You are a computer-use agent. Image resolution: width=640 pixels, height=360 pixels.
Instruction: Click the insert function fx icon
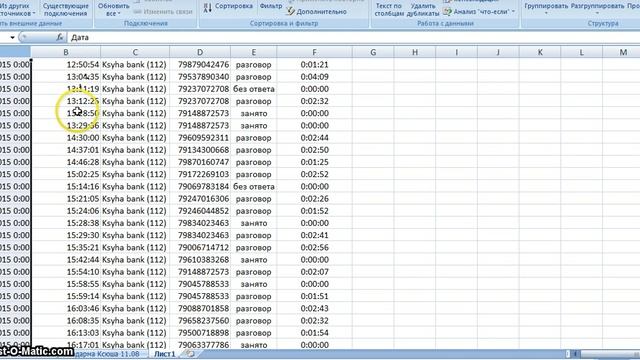tap(60, 38)
